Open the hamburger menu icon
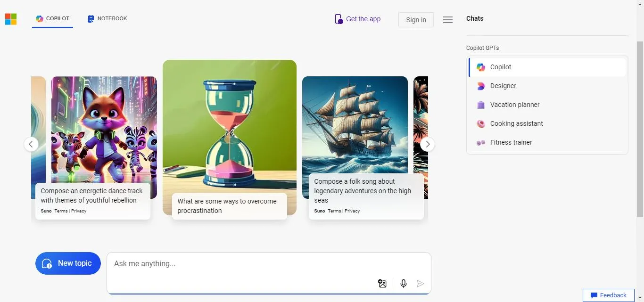This screenshot has height=302, width=644. coord(448,20)
